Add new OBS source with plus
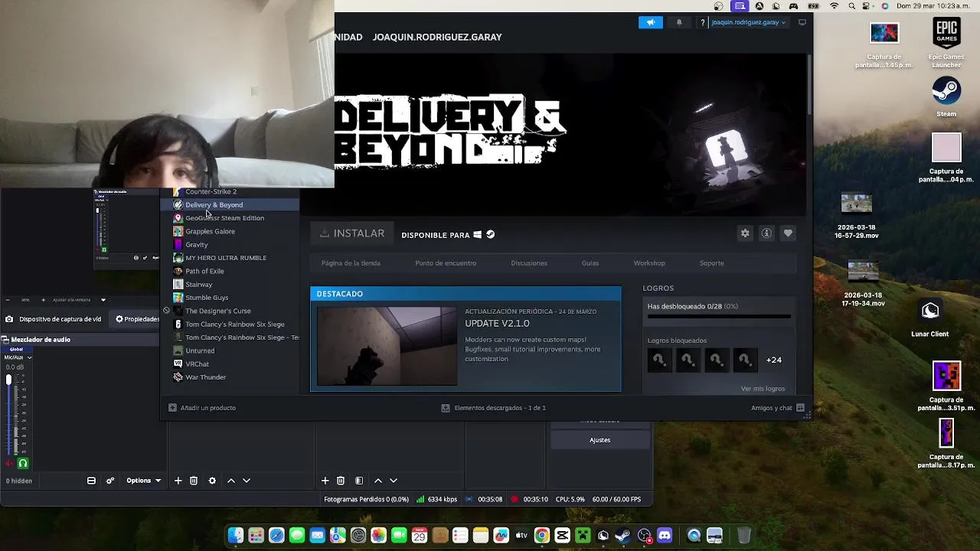 (325, 481)
